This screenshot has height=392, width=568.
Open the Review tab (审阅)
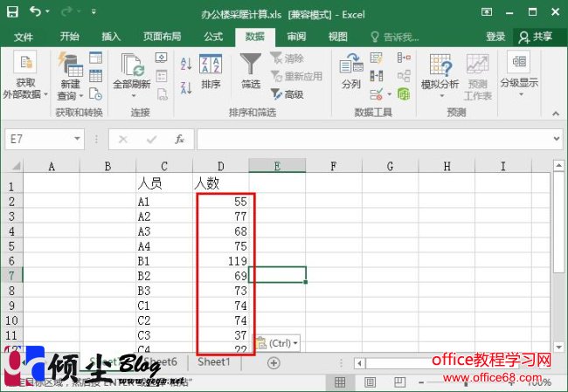tap(297, 37)
